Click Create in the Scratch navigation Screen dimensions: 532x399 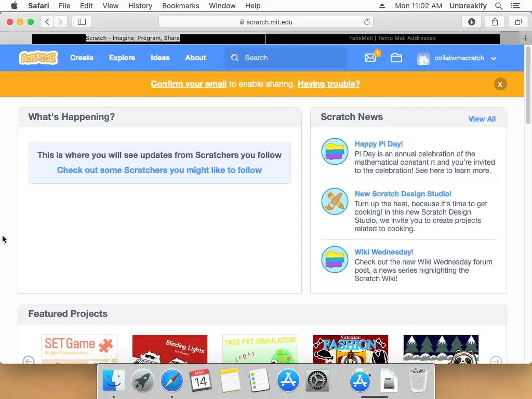click(82, 58)
